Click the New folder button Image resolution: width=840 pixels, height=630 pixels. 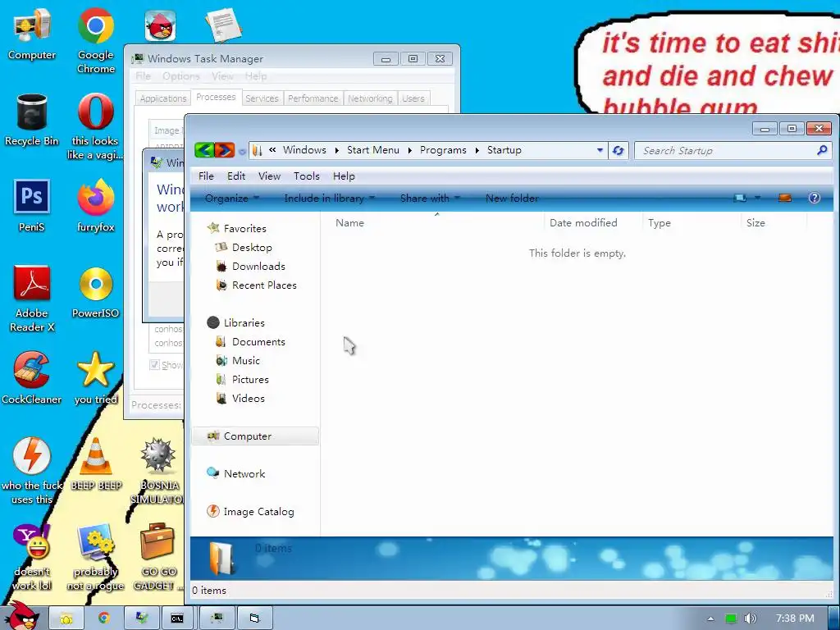tap(512, 199)
